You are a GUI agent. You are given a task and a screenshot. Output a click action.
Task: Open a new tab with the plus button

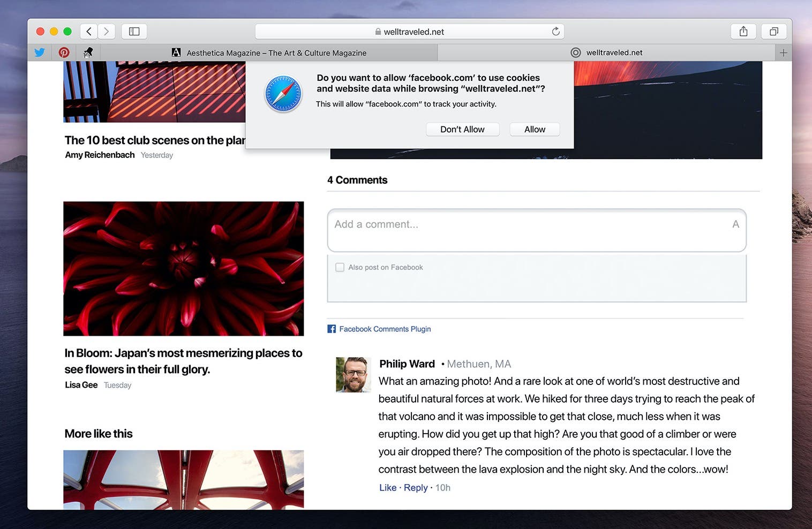coord(783,52)
